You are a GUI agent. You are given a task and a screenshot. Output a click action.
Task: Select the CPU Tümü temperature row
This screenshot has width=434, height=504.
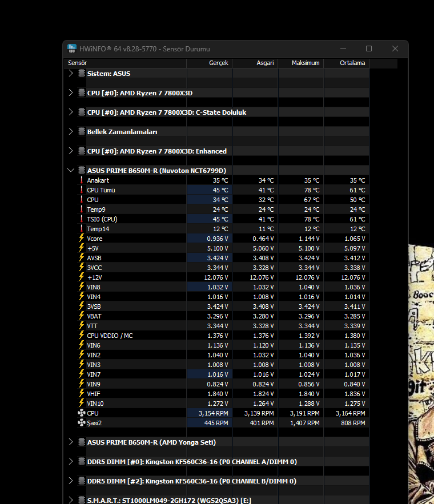point(101,190)
